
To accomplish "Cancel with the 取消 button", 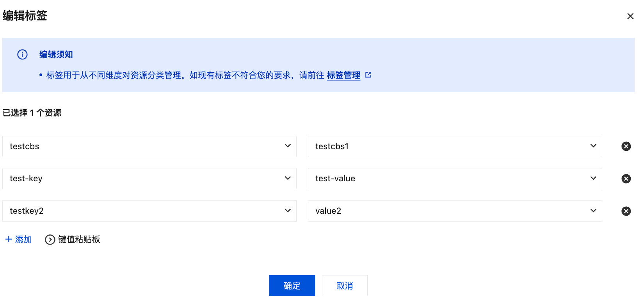I will (x=345, y=286).
